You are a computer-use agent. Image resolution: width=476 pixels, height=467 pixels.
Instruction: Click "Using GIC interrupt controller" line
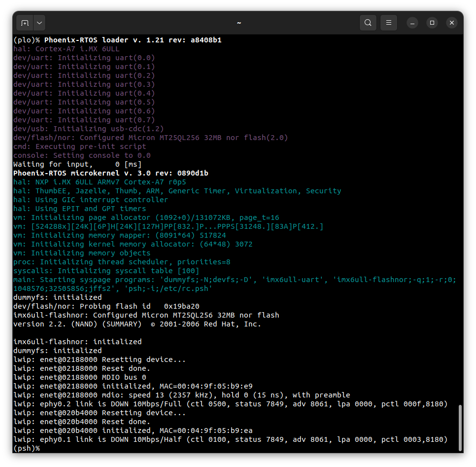pyautogui.click(x=91, y=200)
